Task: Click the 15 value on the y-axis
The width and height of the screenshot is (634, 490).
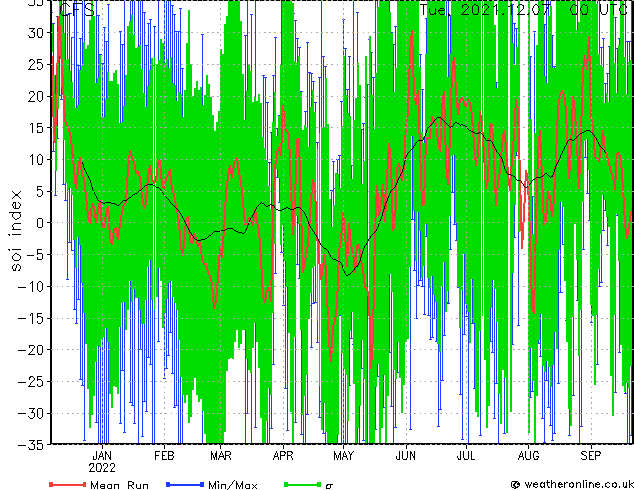Action: 35,128
